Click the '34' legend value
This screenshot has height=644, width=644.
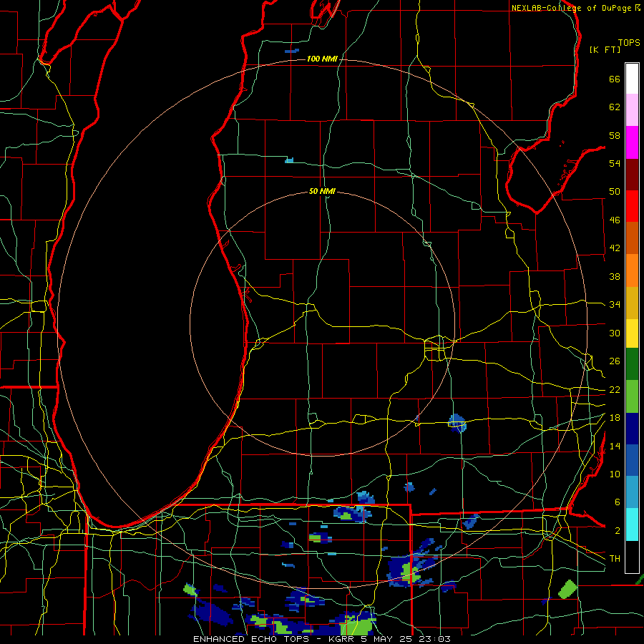pyautogui.click(x=615, y=305)
